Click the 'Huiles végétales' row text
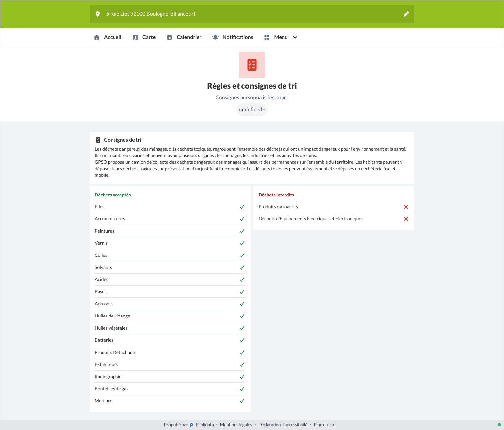The height and width of the screenshot is (430, 504). point(111,328)
